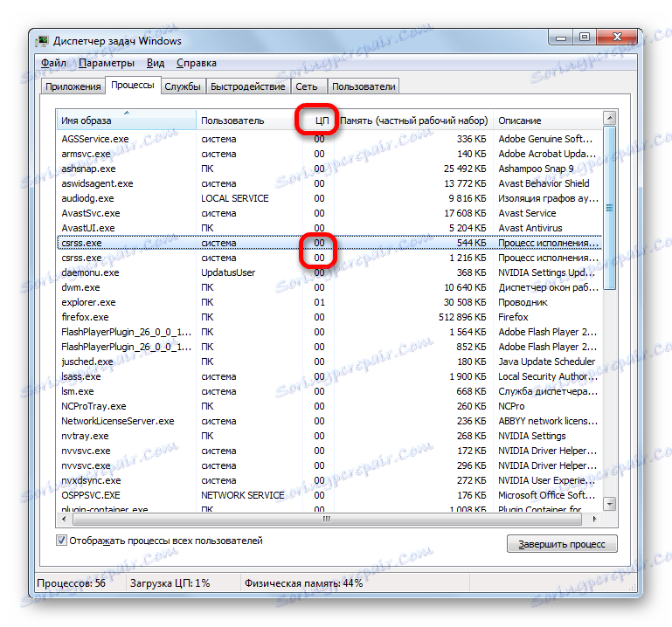Select csrss.exe row with 544 КБ
The width and height of the screenshot is (672, 627).
pos(329,243)
